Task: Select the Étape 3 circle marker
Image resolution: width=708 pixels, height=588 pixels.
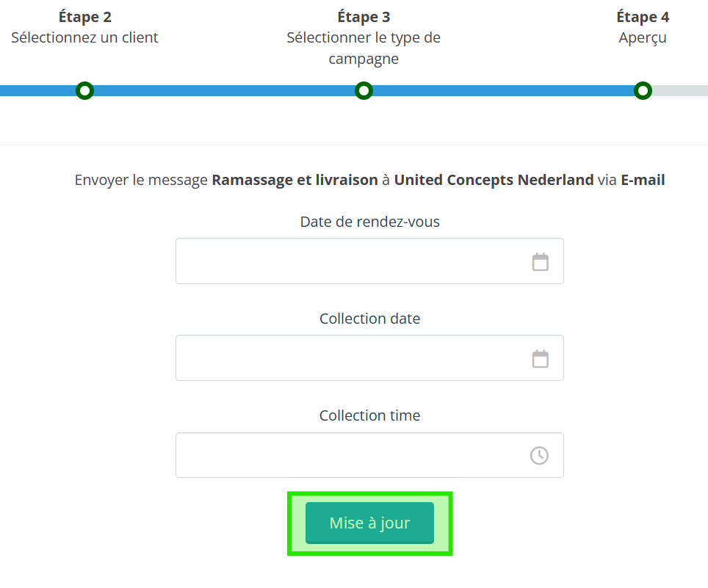Action: (364, 91)
